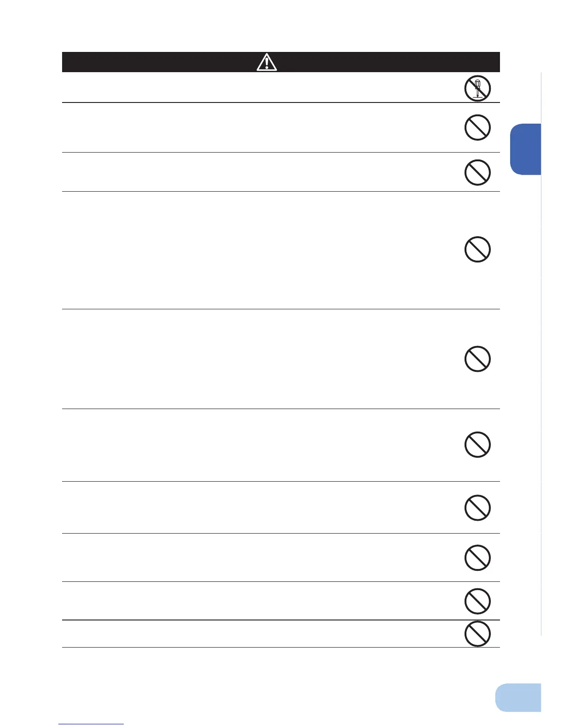563x728 pixels.
Task: Click the third plain prohibition circle from the top
Action: pos(477,250)
